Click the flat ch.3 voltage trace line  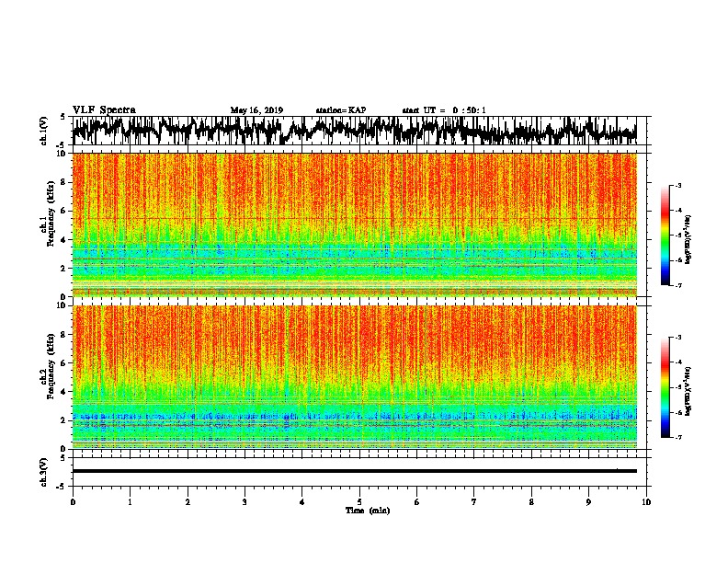tap(355, 471)
